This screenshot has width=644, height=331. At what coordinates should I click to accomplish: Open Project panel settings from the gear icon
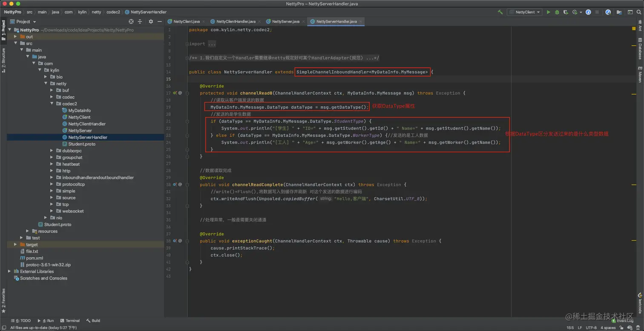point(151,21)
